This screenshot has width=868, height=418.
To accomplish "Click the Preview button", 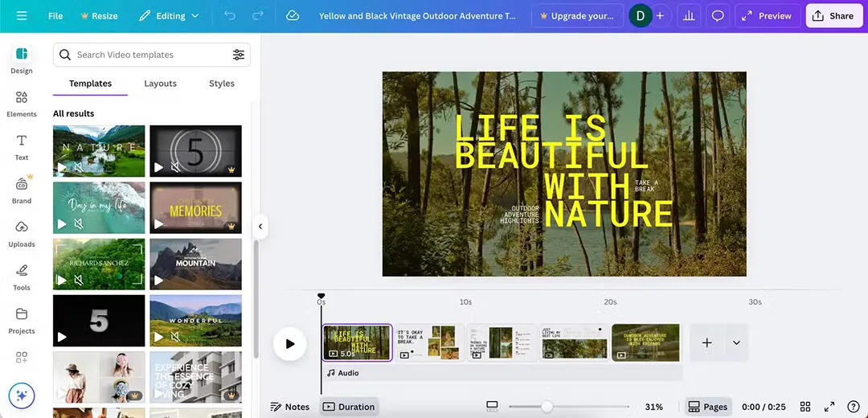I will [767, 16].
